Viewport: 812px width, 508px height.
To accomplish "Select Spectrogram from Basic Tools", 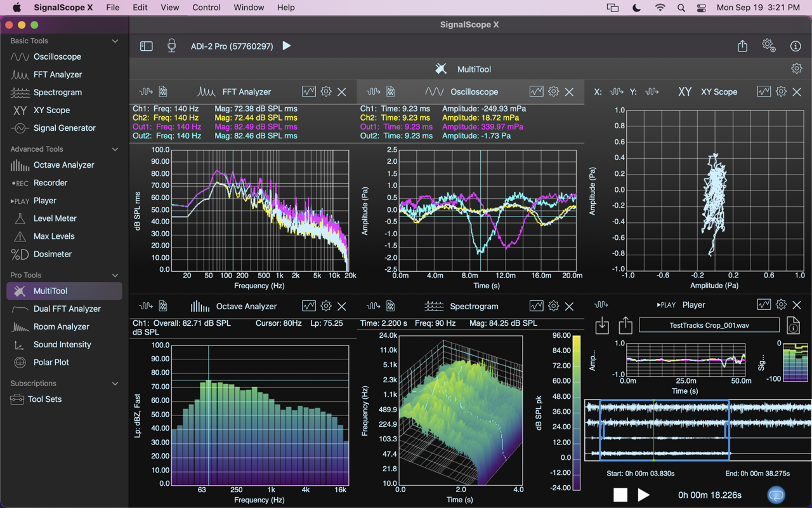I will [57, 92].
